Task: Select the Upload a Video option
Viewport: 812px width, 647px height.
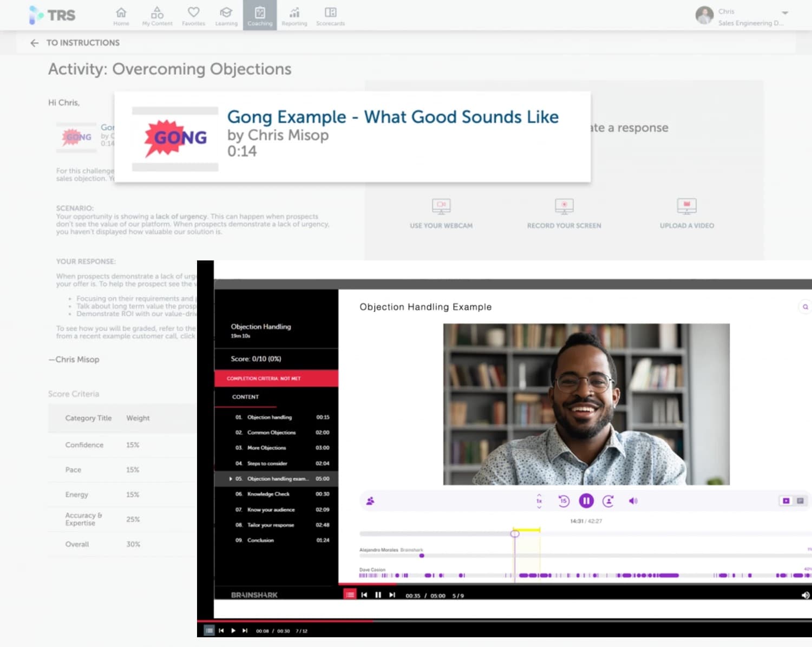Action: 686,213
